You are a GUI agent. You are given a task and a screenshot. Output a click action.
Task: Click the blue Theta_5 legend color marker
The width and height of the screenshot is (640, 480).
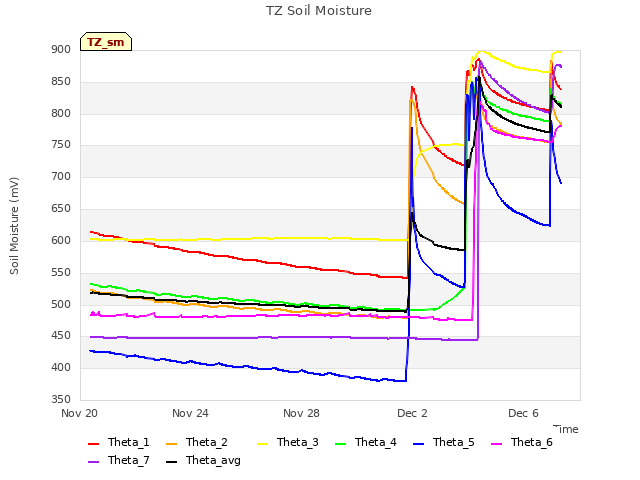pos(419,444)
